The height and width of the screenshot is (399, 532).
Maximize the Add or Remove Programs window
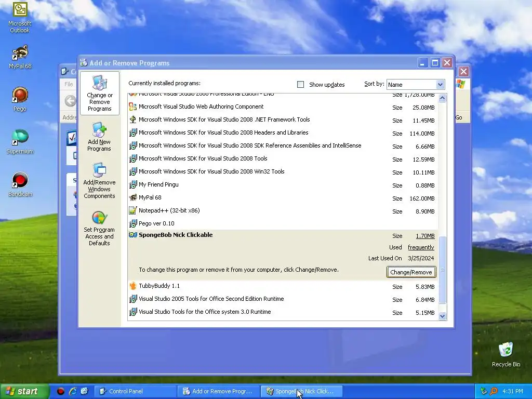(435, 63)
